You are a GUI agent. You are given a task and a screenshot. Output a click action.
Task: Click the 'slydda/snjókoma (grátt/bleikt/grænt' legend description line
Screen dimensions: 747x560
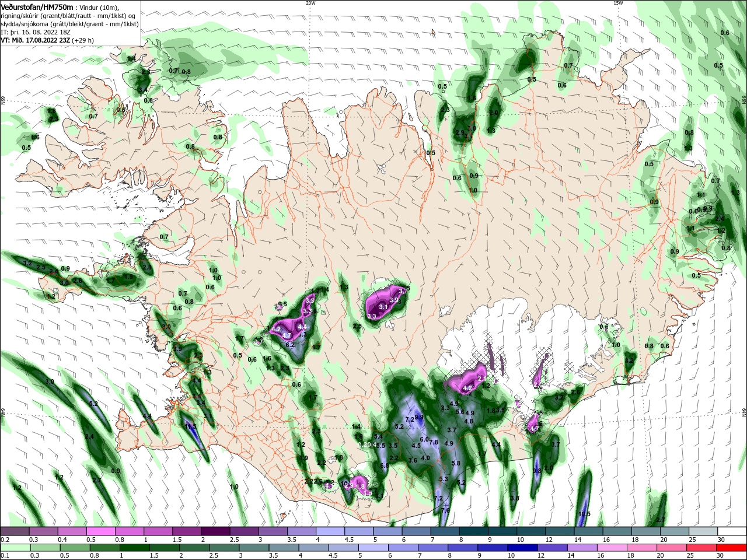[x=70, y=23]
